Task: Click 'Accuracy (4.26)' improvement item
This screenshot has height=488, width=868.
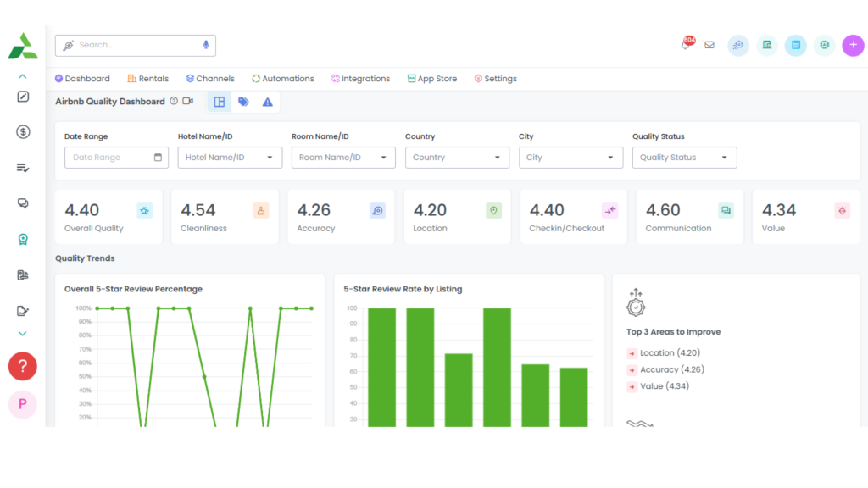Action: click(x=672, y=369)
